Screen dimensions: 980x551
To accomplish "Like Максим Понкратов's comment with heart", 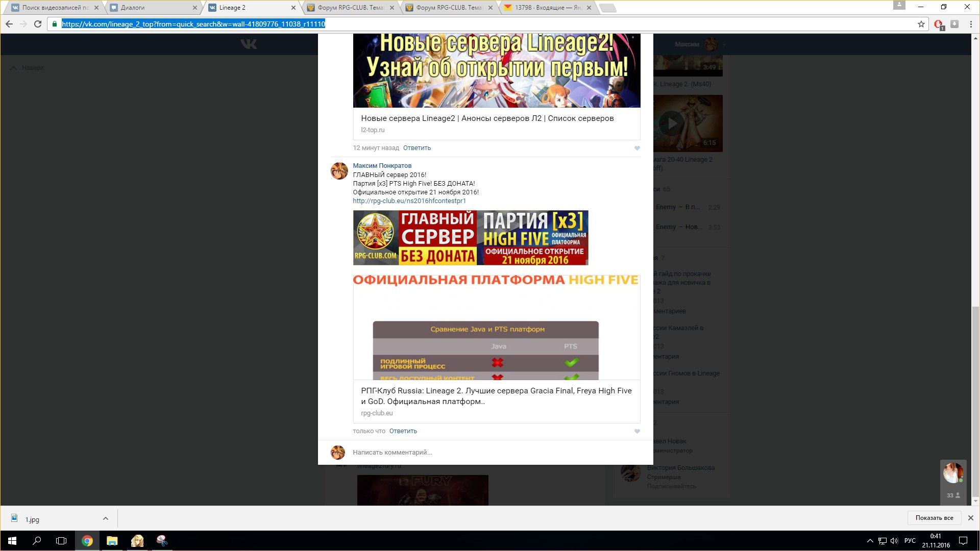I will (x=637, y=431).
